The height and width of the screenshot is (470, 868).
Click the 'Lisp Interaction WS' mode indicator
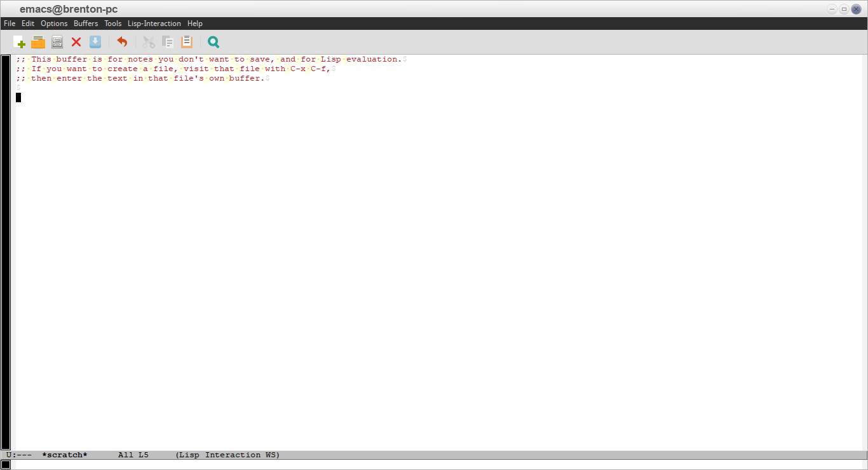228,455
